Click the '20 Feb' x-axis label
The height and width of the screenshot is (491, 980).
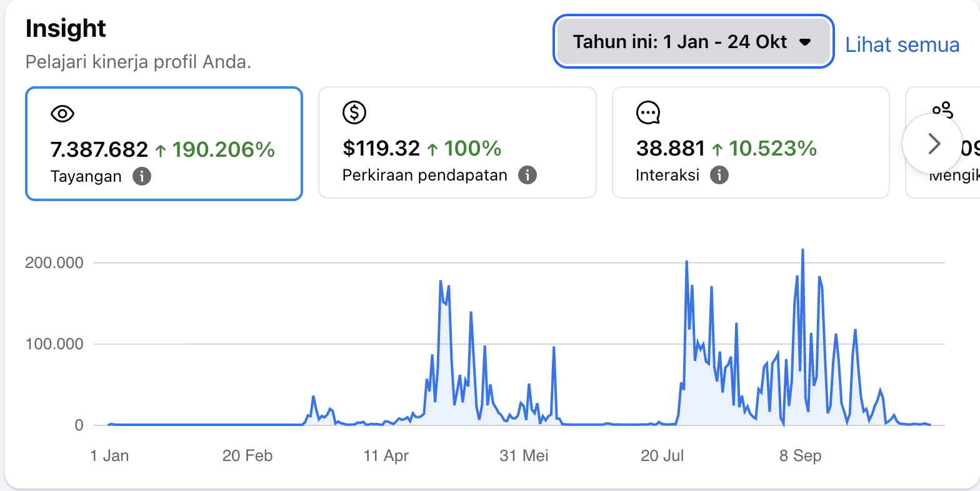click(247, 456)
